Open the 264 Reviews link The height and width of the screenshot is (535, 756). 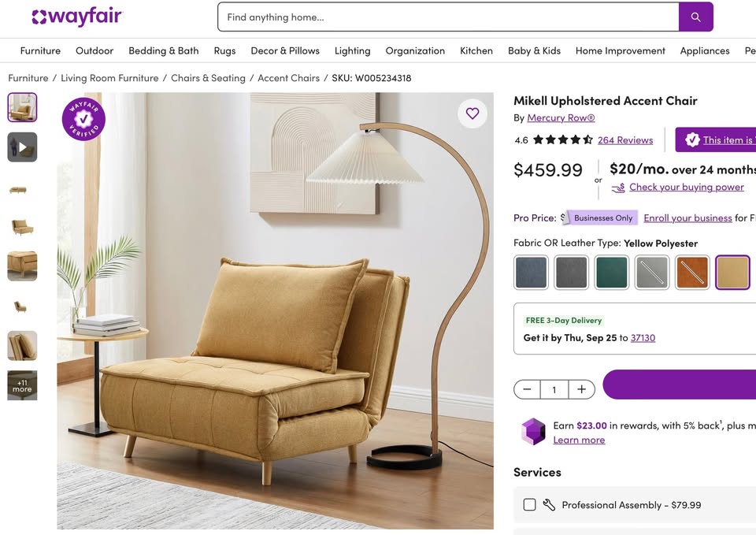[x=625, y=140]
